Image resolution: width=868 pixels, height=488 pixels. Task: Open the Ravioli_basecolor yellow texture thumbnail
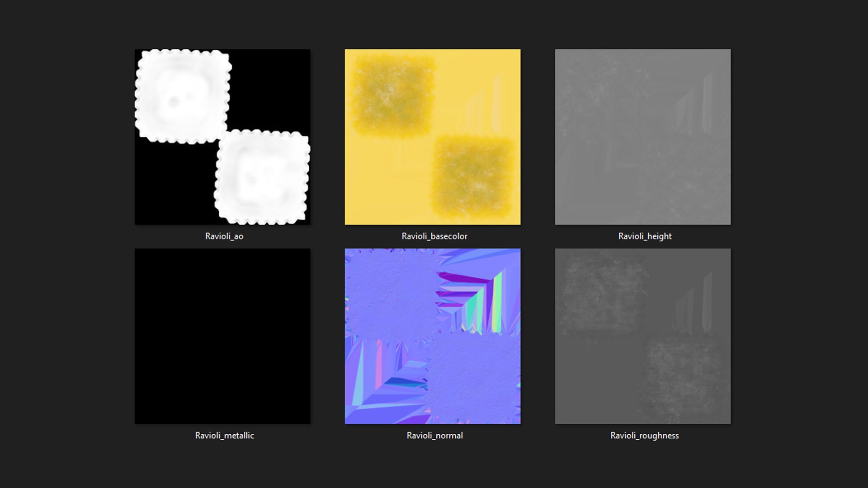point(433,137)
